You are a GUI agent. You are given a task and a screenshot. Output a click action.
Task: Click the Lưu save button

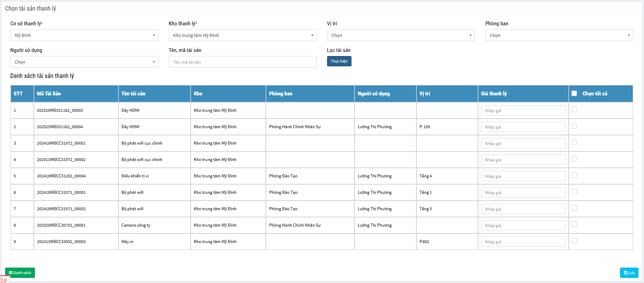tap(629, 273)
